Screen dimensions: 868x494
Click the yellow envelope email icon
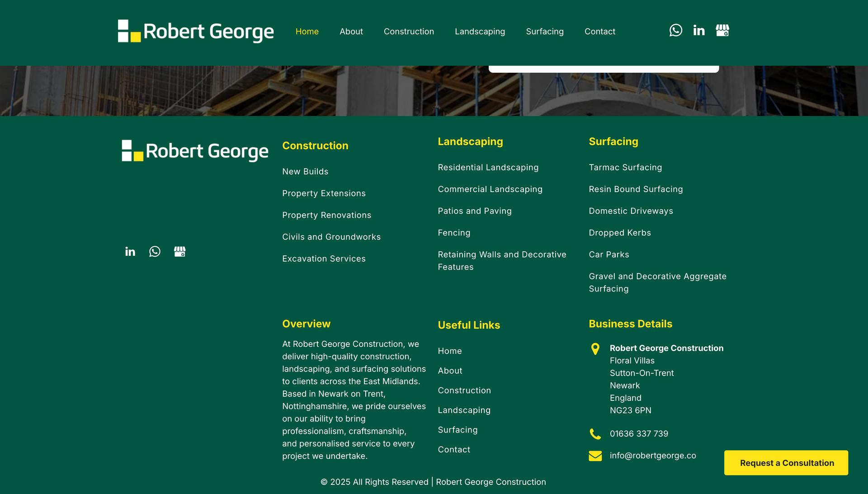pos(595,456)
